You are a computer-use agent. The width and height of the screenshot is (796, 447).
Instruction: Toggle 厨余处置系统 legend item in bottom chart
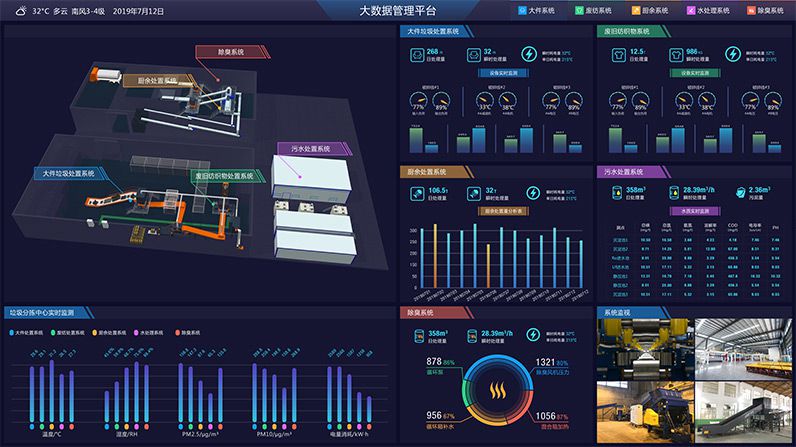[x=112, y=332]
